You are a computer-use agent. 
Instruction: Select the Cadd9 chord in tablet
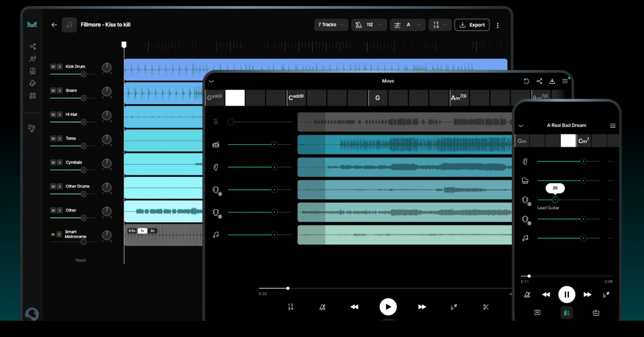point(297,98)
